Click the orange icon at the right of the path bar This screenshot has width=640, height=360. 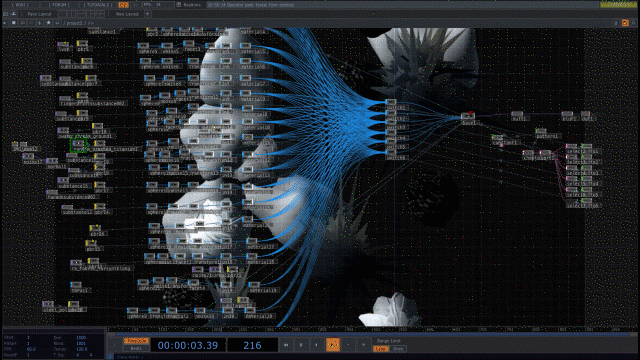[x=625, y=23]
